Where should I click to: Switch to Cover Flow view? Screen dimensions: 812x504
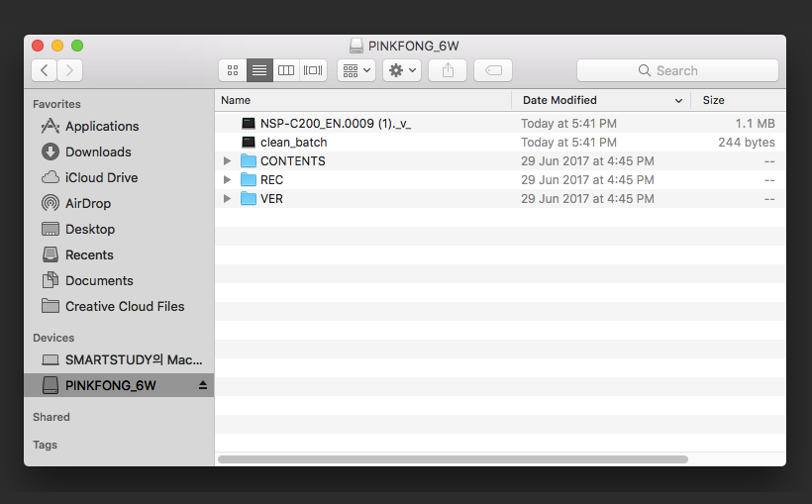point(313,70)
